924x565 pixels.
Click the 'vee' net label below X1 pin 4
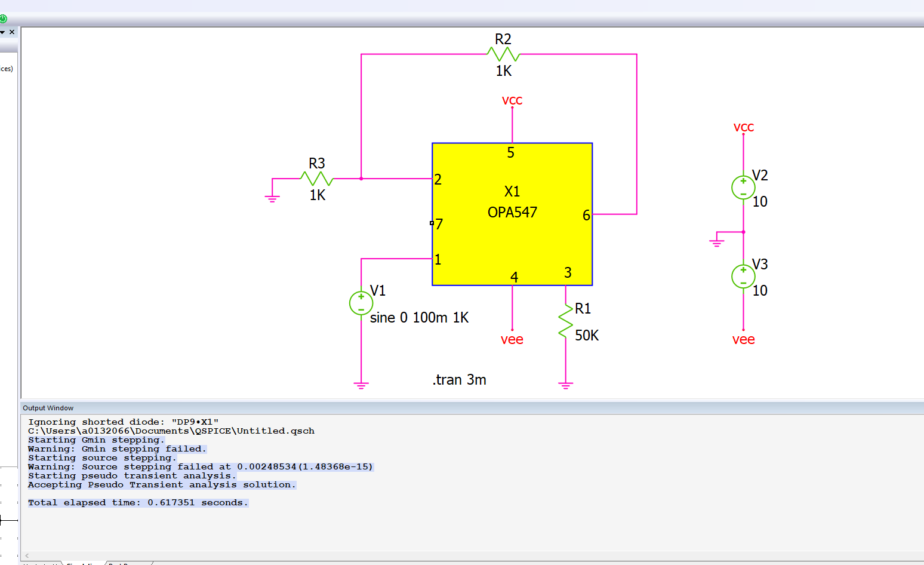pos(512,340)
